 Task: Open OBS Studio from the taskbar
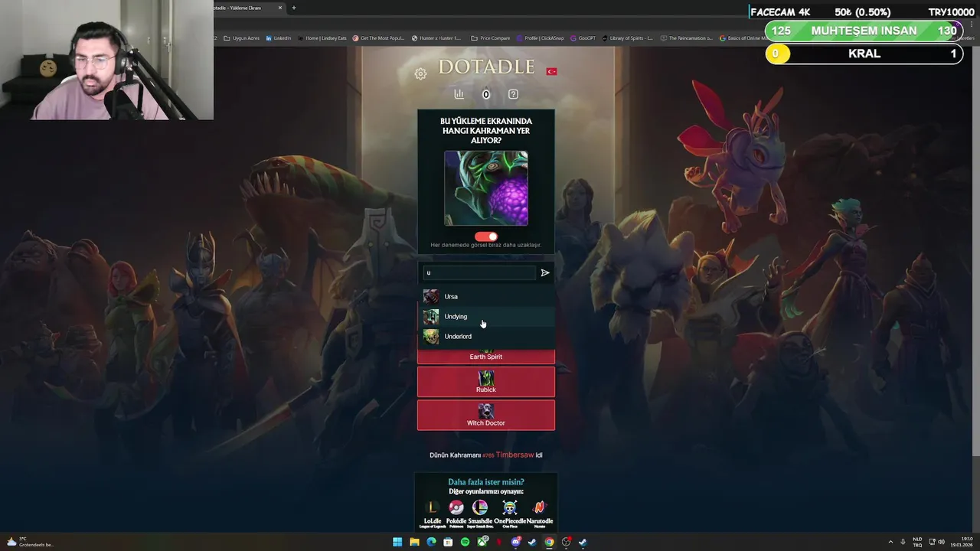pos(566,542)
